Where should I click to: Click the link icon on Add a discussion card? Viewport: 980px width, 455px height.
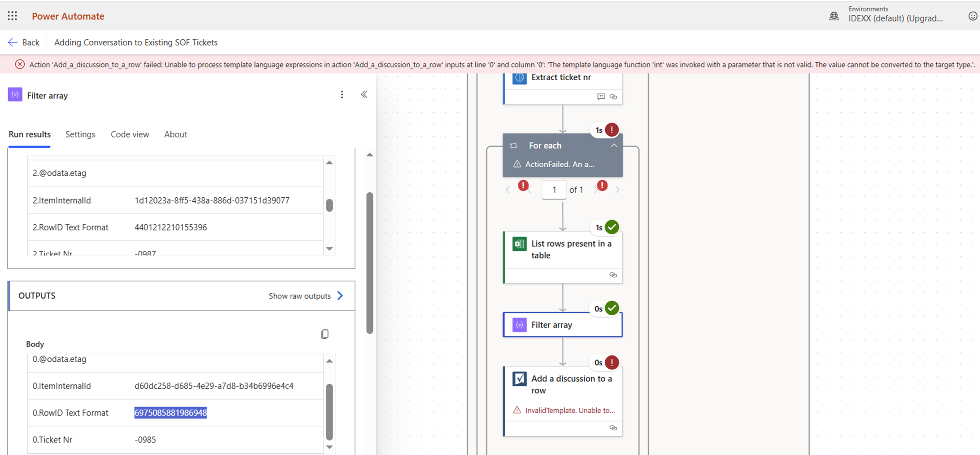point(613,428)
